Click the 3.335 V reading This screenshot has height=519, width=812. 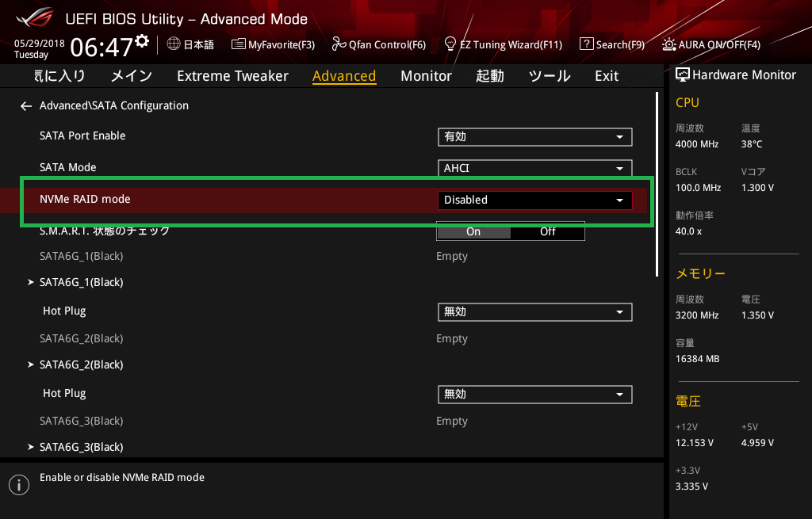tap(691, 487)
